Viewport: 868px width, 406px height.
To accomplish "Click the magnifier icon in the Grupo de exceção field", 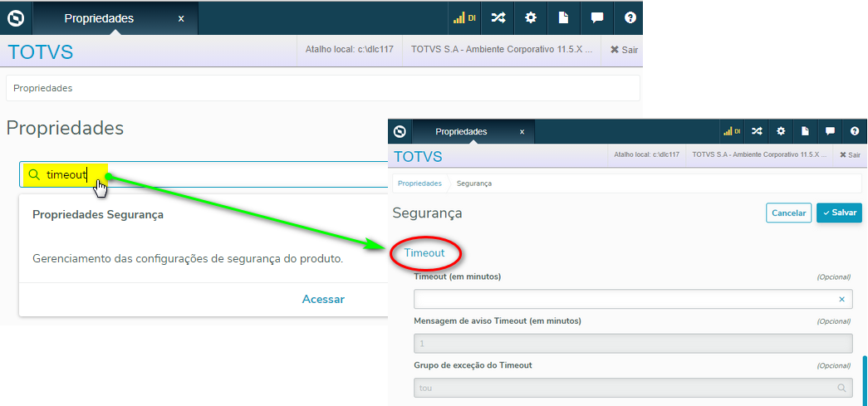I will pyautogui.click(x=841, y=388).
